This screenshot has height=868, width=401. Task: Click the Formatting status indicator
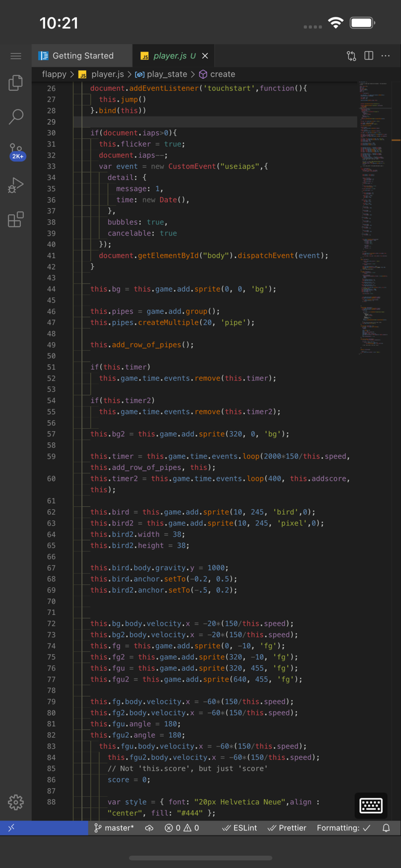click(x=344, y=828)
